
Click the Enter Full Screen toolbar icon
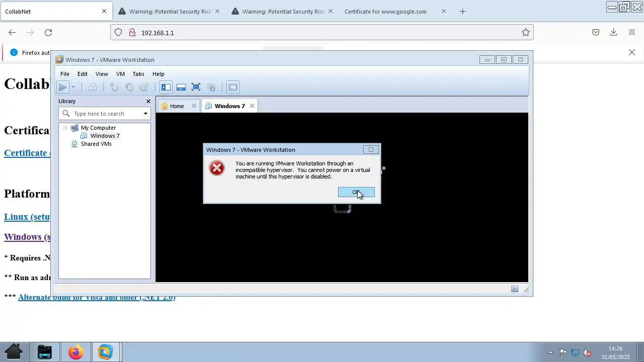click(x=196, y=87)
